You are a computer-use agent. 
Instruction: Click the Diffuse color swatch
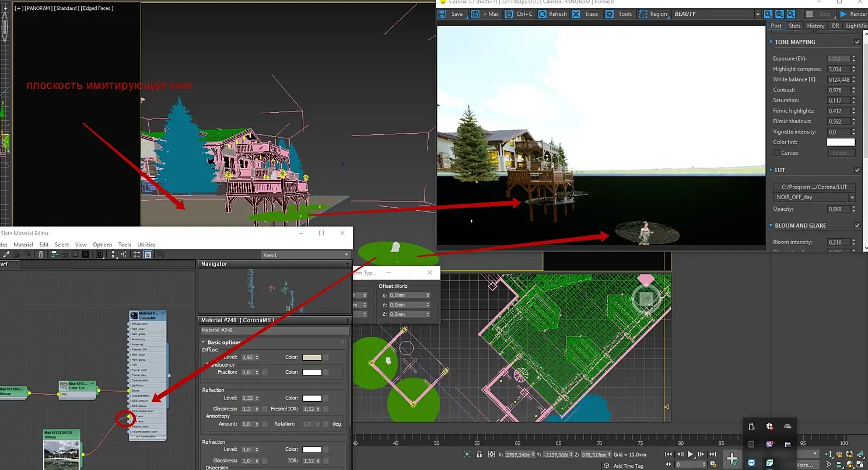tap(312, 357)
